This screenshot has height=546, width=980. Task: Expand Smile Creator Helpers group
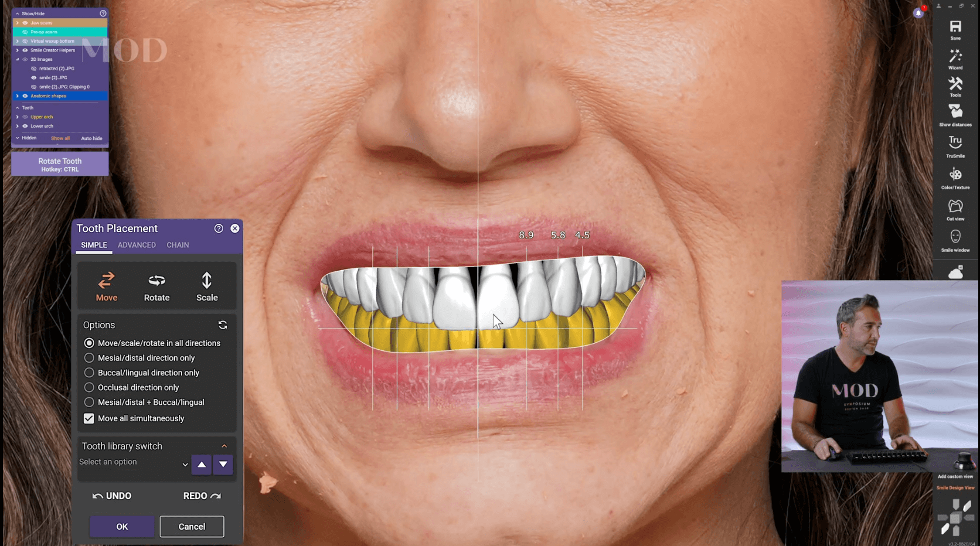tap(18, 50)
